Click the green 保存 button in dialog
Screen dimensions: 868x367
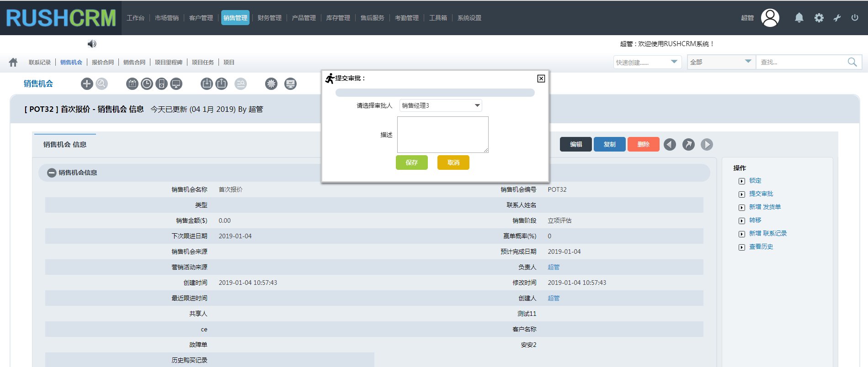pos(411,163)
